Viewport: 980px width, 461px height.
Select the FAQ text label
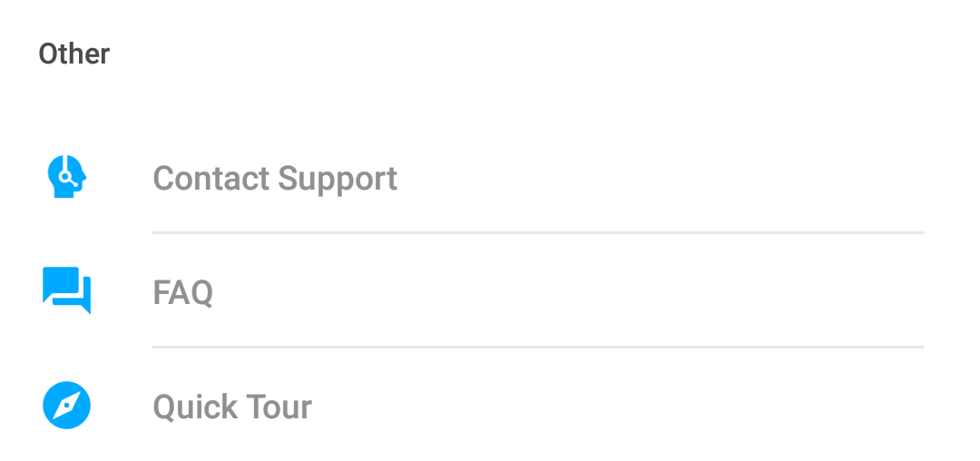183,291
